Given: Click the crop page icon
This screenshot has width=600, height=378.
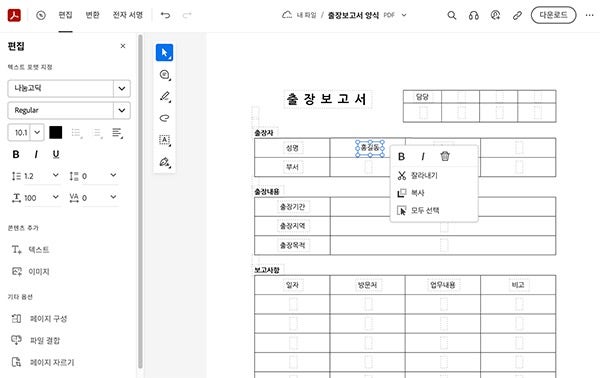Looking at the screenshot, I should [x=16, y=362].
